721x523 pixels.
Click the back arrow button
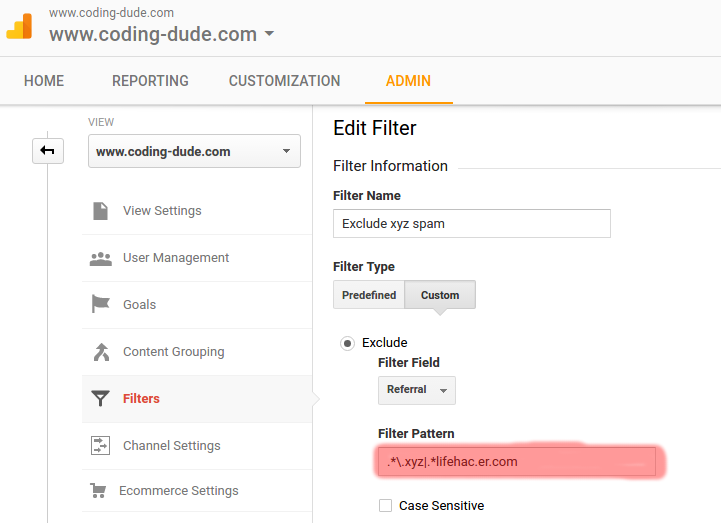point(48,150)
